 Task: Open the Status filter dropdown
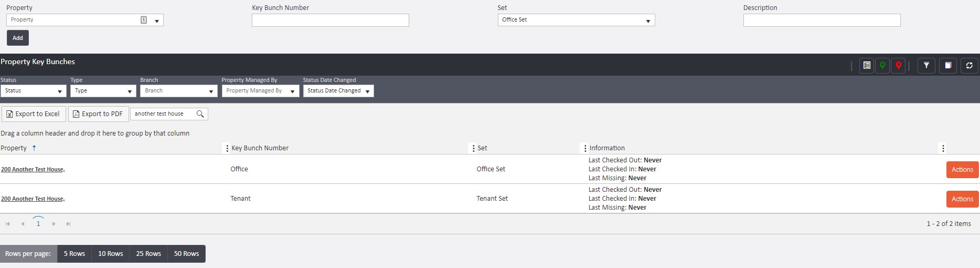(x=33, y=91)
